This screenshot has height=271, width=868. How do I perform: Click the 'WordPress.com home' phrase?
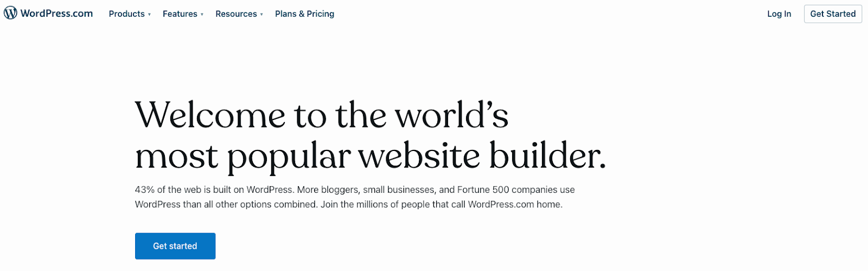pos(514,204)
